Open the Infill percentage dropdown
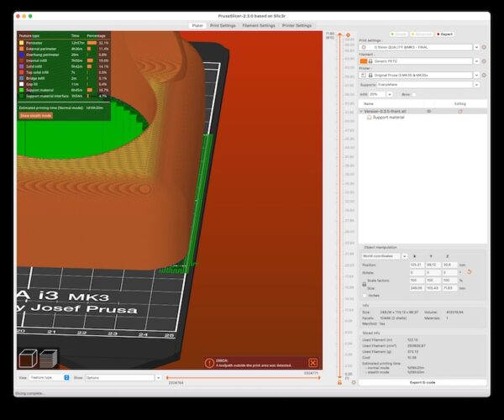 pos(390,94)
